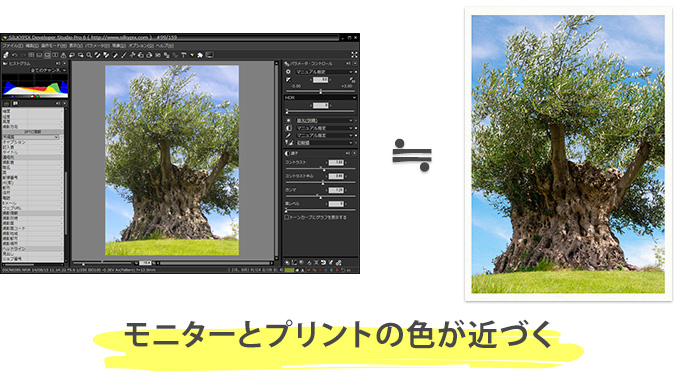Adjust the exposure bias slider
The image size is (676, 380).
pyautogui.click(x=320, y=91)
